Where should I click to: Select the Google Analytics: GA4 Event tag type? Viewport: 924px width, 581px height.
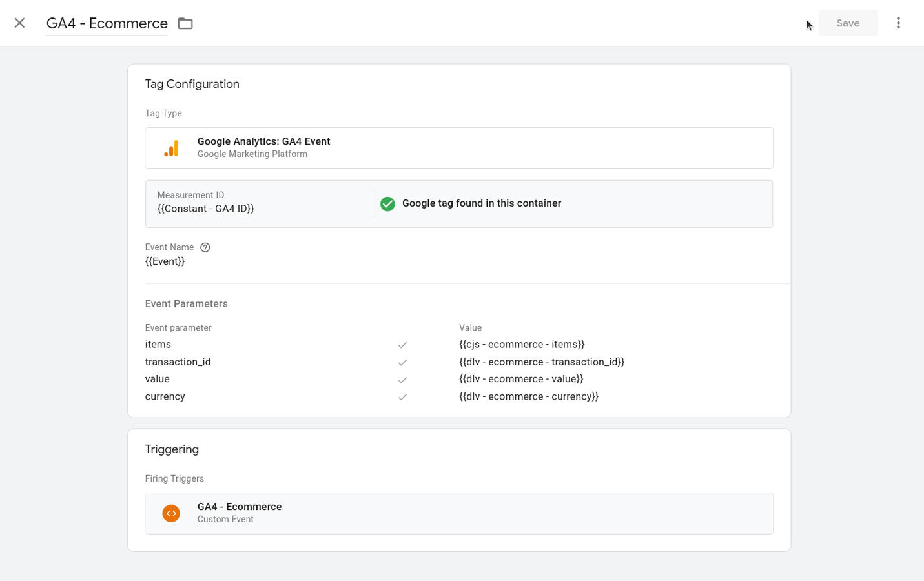click(x=459, y=148)
